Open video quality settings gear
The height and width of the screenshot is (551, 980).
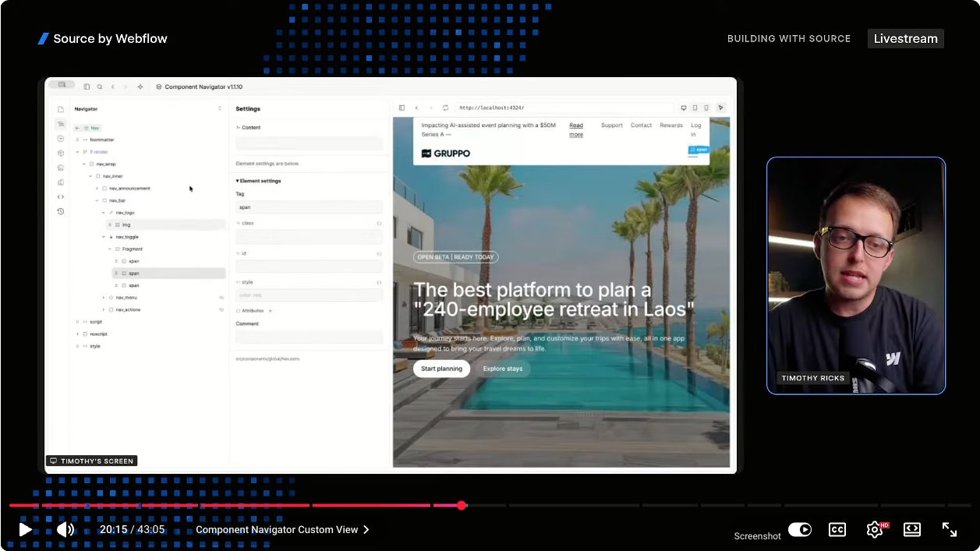pyautogui.click(x=875, y=530)
